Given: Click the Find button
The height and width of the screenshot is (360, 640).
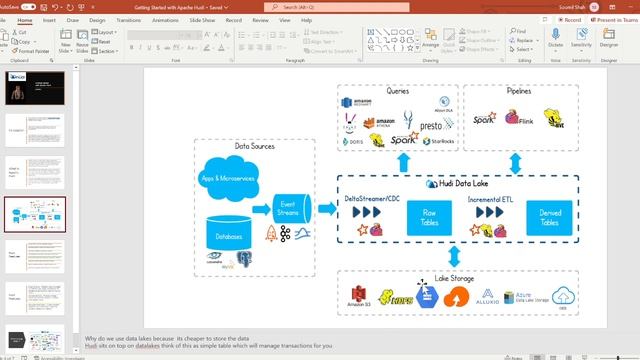Looking at the screenshot, I should click(x=518, y=31).
